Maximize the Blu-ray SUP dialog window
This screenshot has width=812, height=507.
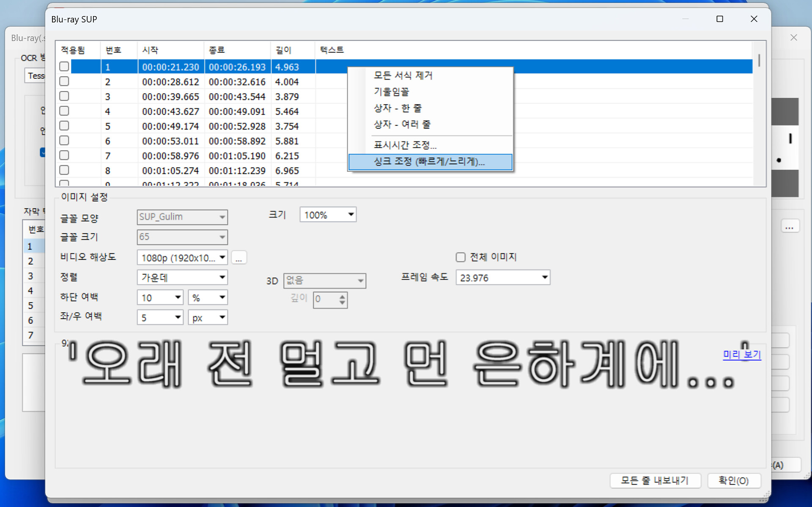[x=719, y=19]
